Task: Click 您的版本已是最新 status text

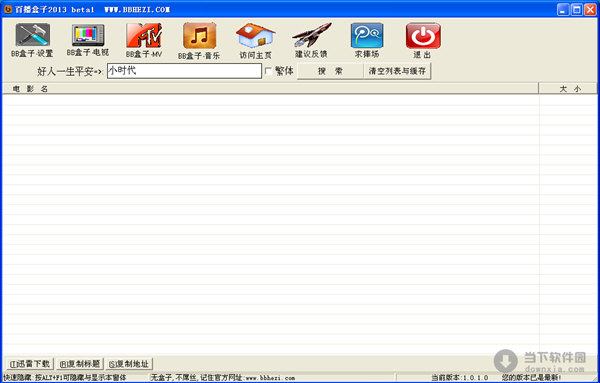Action: (532, 378)
